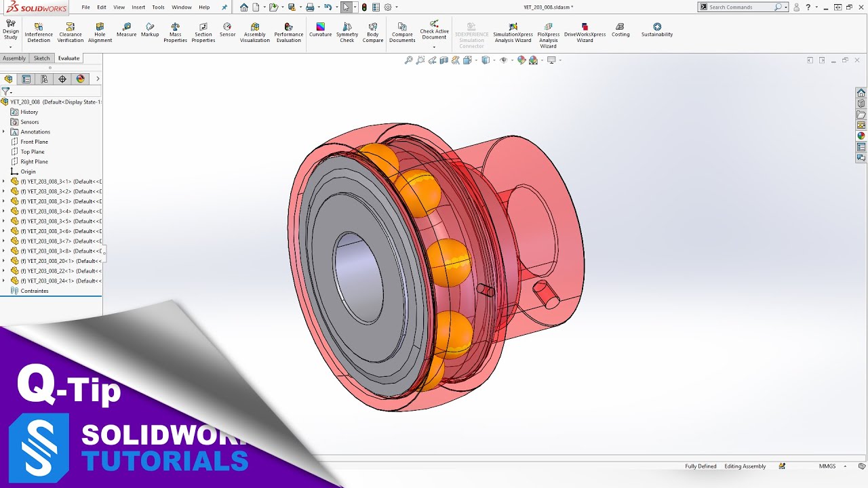Open the SOLIDWORKS Resources task pane tab
The width and height of the screenshot is (868, 488).
861,92
